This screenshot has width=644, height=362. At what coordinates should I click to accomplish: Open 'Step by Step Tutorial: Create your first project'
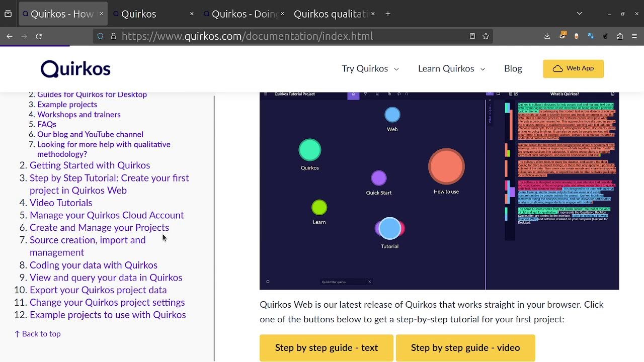(x=109, y=184)
